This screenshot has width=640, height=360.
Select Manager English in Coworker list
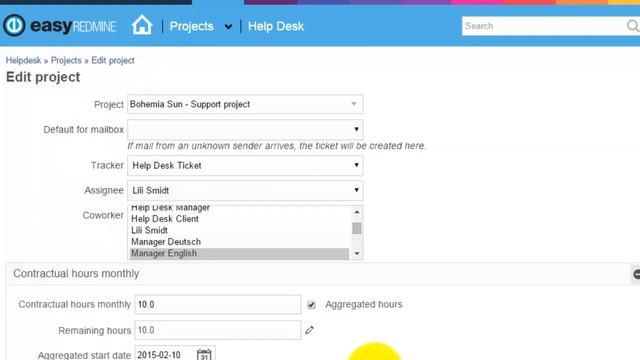(x=239, y=253)
